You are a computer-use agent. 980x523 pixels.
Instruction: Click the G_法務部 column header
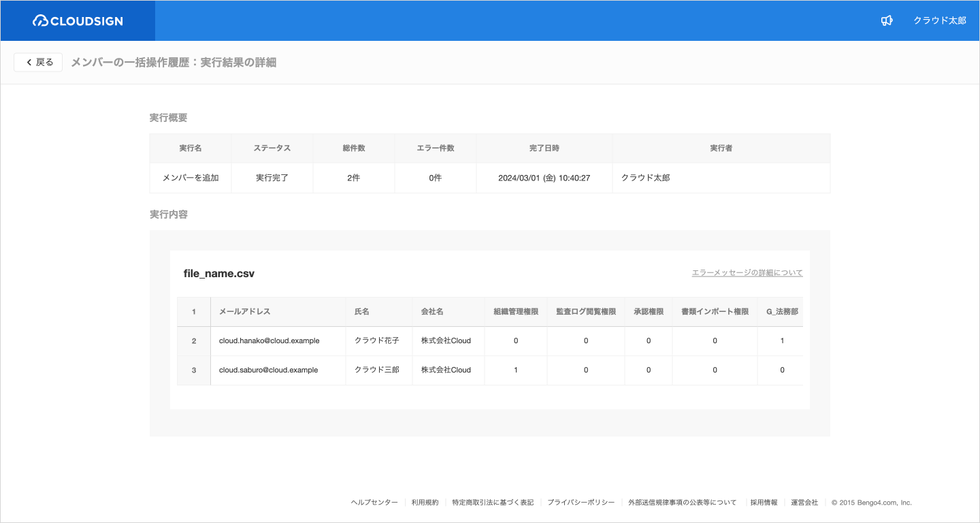[x=782, y=311]
